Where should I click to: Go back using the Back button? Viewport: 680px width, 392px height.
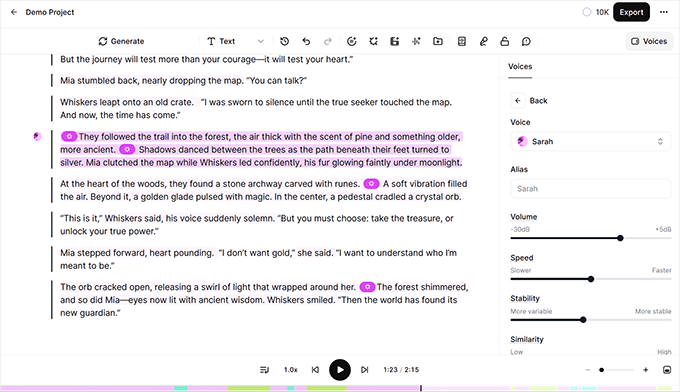529,101
